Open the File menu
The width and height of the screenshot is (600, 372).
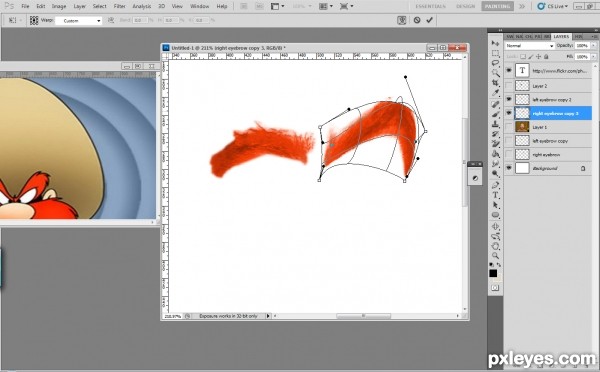25,6
